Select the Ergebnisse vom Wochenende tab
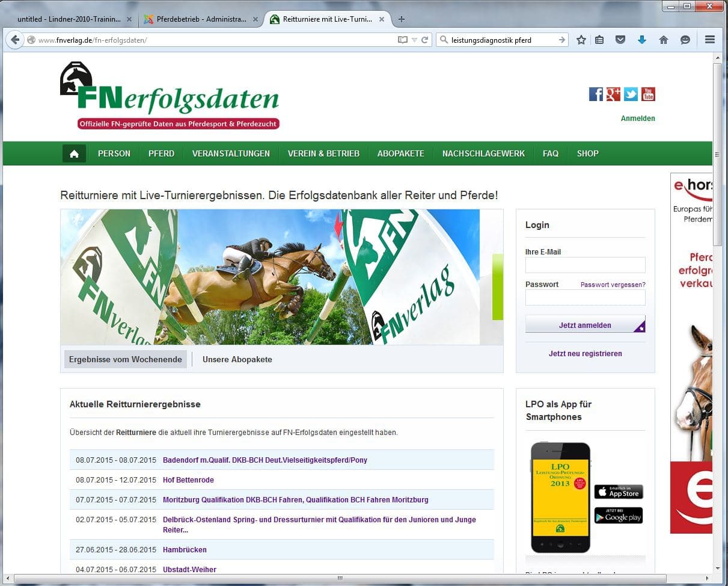 tap(126, 359)
